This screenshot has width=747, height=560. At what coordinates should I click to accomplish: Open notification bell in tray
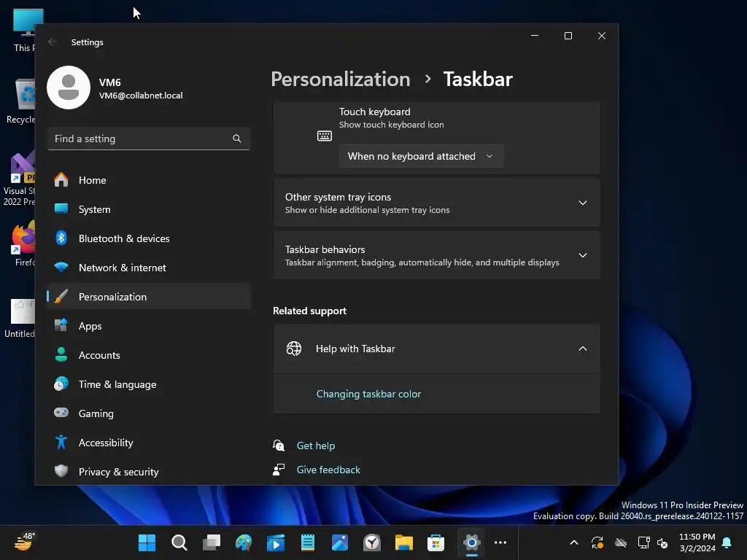click(x=727, y=542)
